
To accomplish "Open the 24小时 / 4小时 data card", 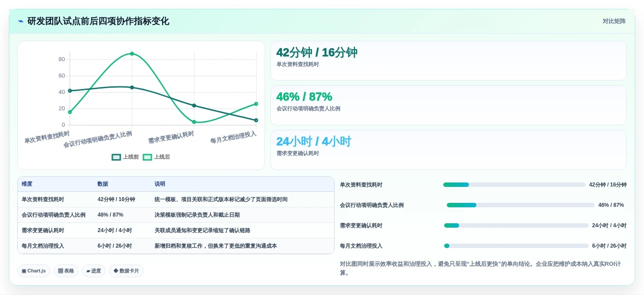I will click(x=448, y=150).
